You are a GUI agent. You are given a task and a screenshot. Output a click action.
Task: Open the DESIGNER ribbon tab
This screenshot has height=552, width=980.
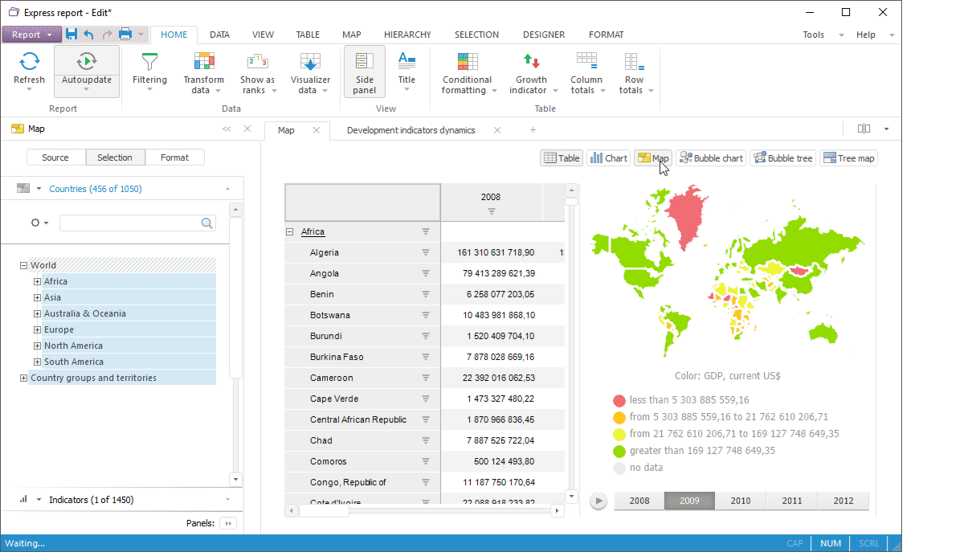pyautogui.click(x=544, y=35)
